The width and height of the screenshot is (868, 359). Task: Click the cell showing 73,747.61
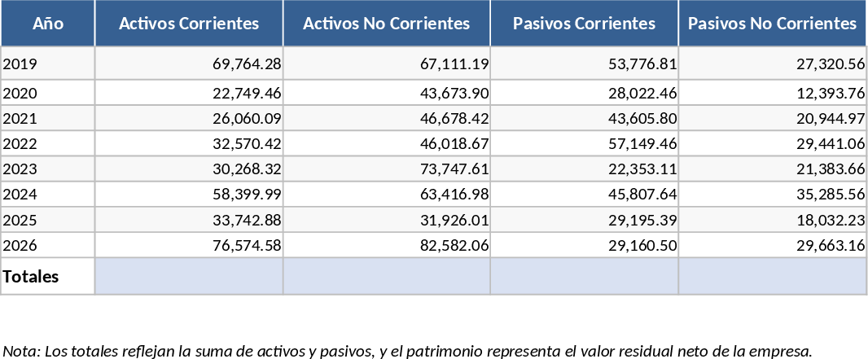(386, 169)
